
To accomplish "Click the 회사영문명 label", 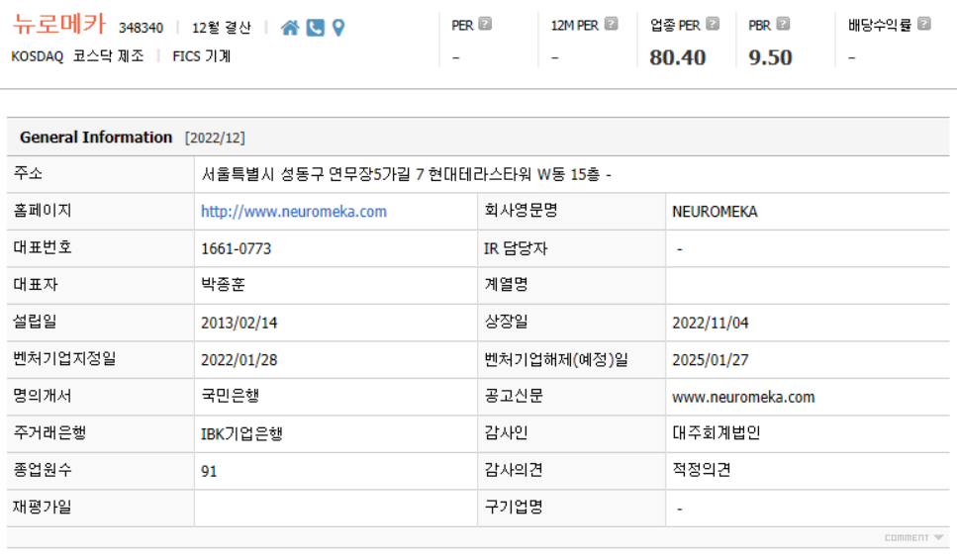I will pyautogui.click(x=521, y=211).
